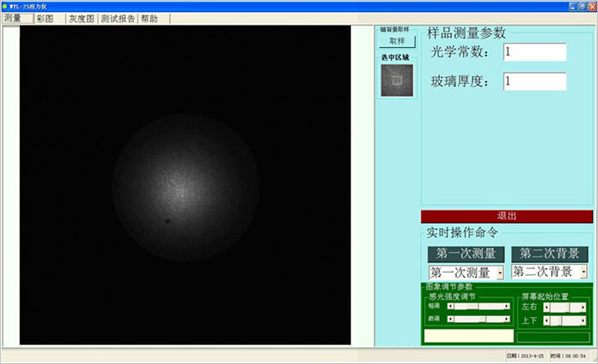Click the 粗调 slider left arrow
Viewport: 598px width, 364px height.
point(450,305)
